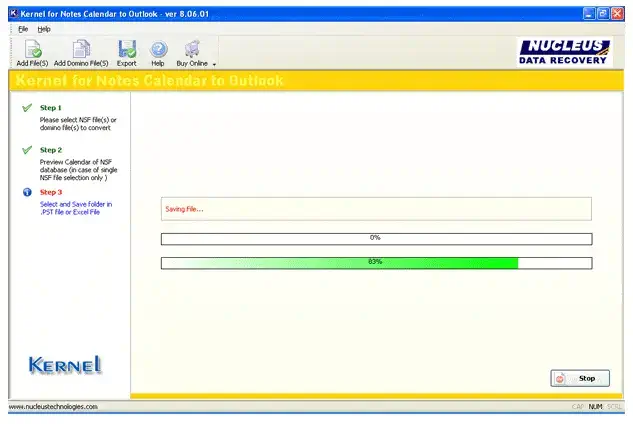Image resolution: width=633 pixels, height=424 pixels.
Task: Click 'Select and Save folder in .PST file' text
Action: (76, 208)
